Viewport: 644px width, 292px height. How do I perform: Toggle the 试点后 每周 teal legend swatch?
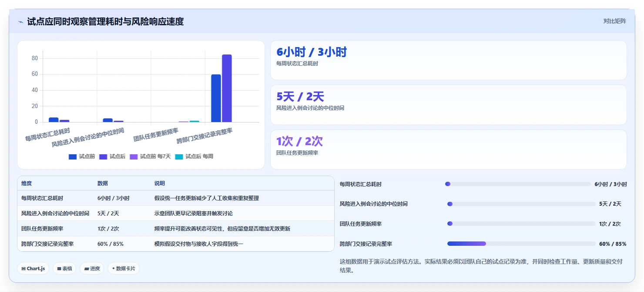point(179,156)
